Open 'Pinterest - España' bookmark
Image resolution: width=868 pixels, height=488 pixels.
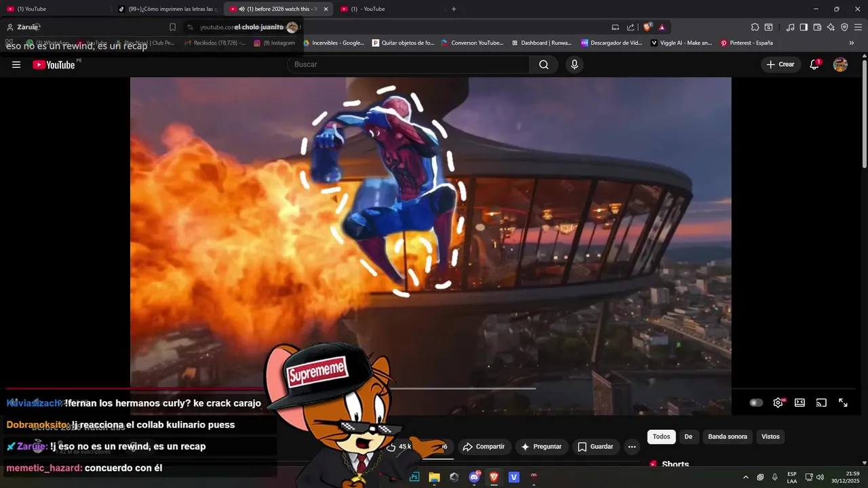click(x=747, y=43)
